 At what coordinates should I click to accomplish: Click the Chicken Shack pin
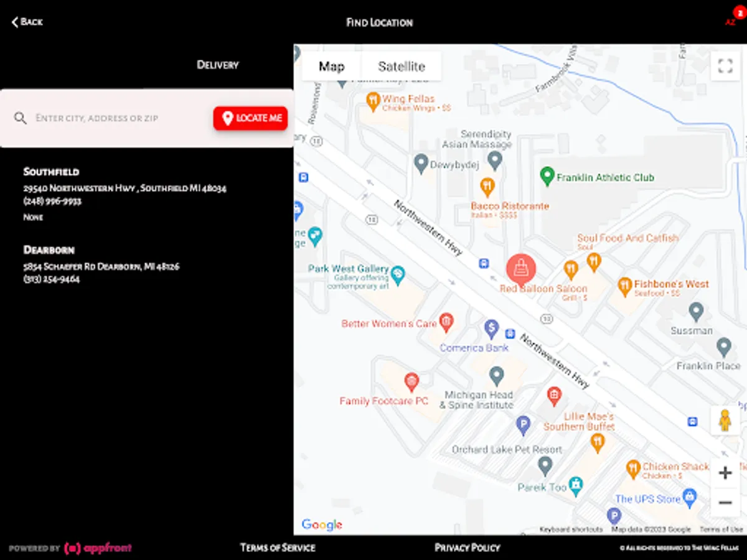click(633, 469)
